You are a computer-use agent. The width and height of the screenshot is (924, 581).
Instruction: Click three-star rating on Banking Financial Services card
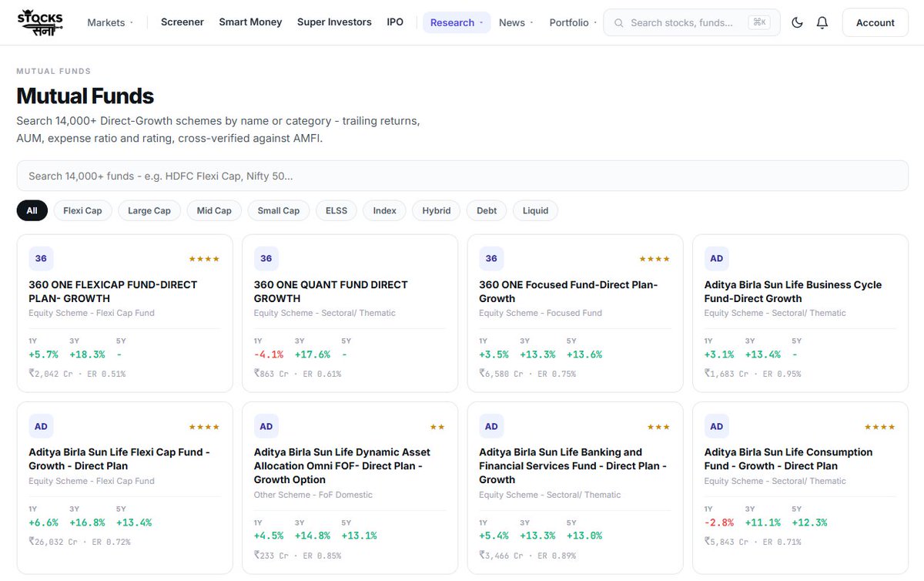point(659,427)
